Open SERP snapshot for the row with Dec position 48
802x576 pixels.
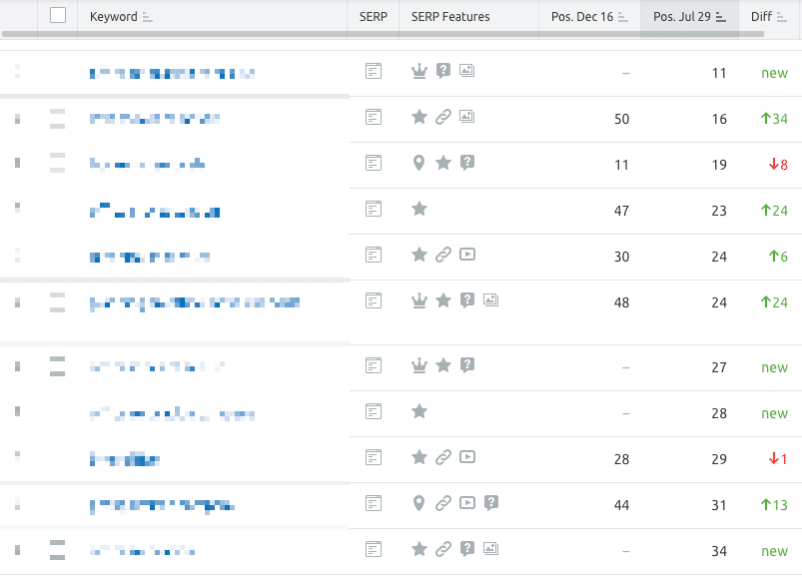(x=373, y=301)
